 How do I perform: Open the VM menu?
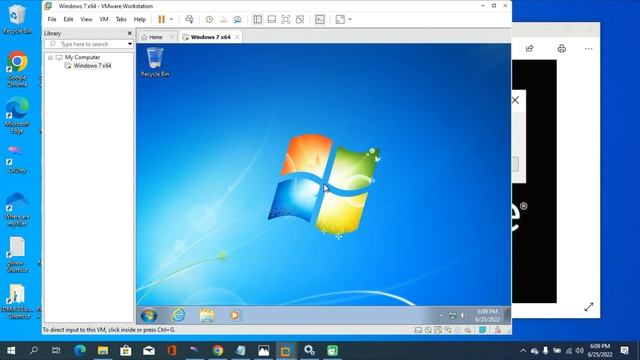pyautogui.click(x=104, y=19)
